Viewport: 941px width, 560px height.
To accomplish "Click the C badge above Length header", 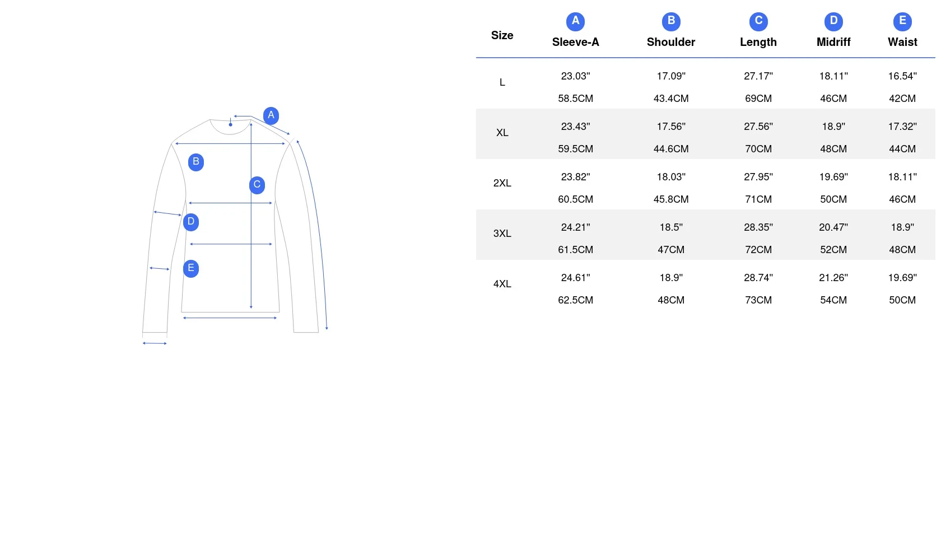I will (758, 21).
